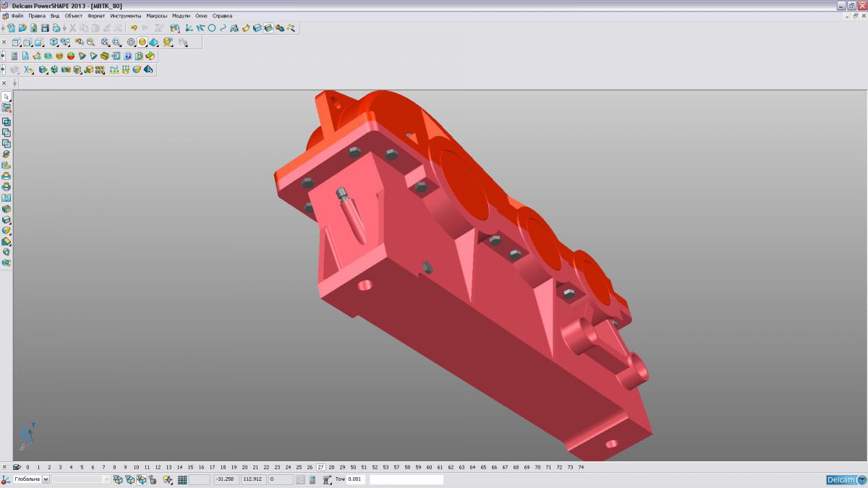Close the view toolbar with X
This screenshot has width=868, height=488.
click(4, 42)
